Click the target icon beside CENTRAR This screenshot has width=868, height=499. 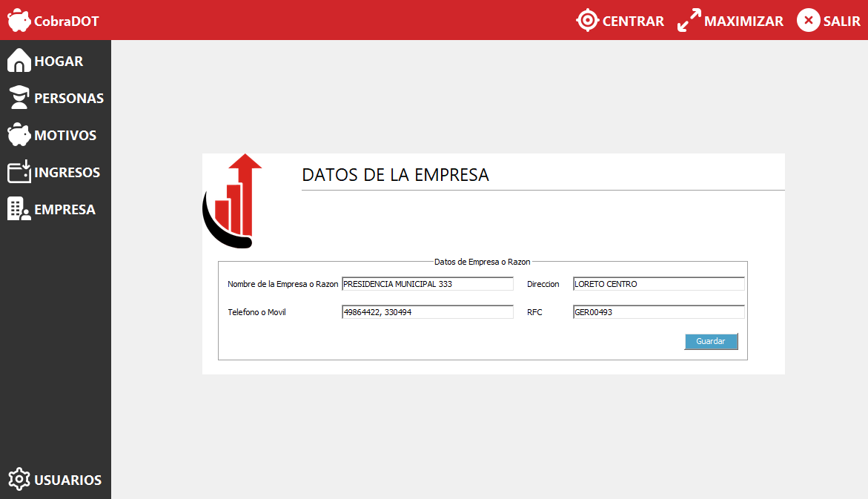[x=587, y=20]
